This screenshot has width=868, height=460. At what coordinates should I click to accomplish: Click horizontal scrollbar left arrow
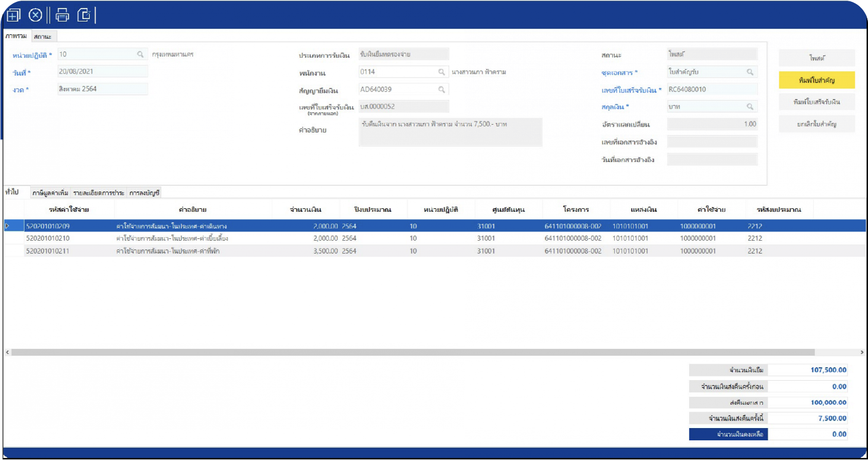7,353
